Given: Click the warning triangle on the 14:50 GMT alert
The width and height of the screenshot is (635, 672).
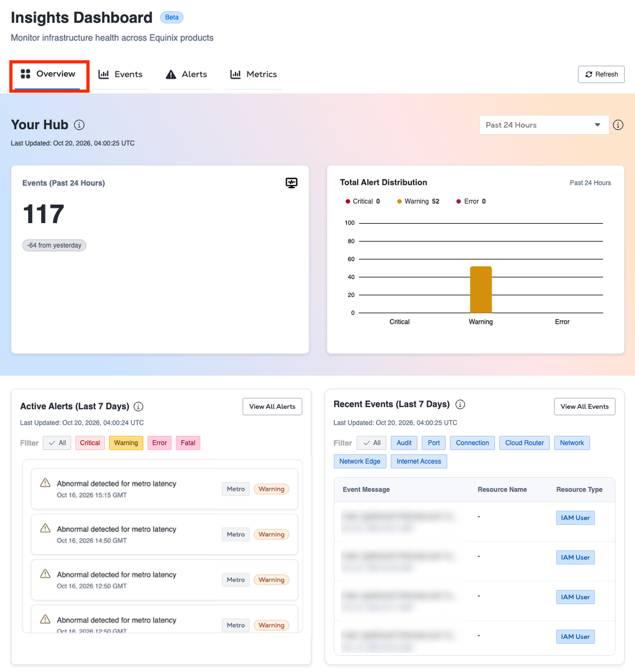Looking at the screenshot, I should [46, 529].
